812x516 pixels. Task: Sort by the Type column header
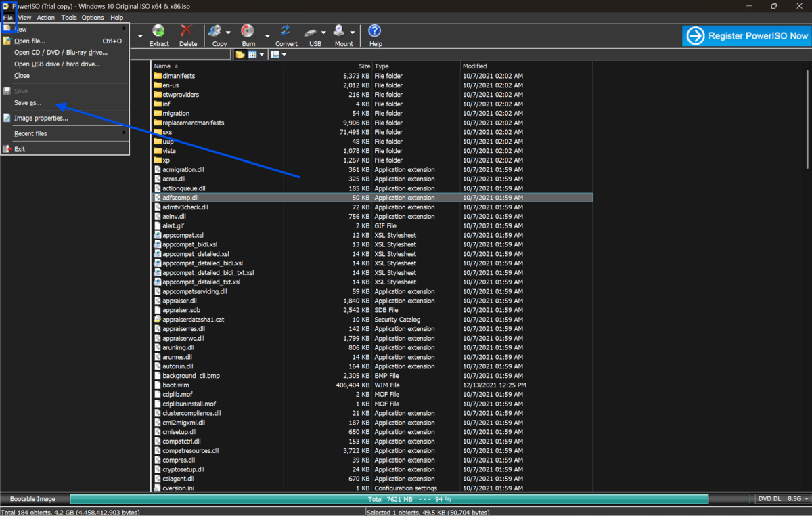pyautogui.click(x=416, y=66)
